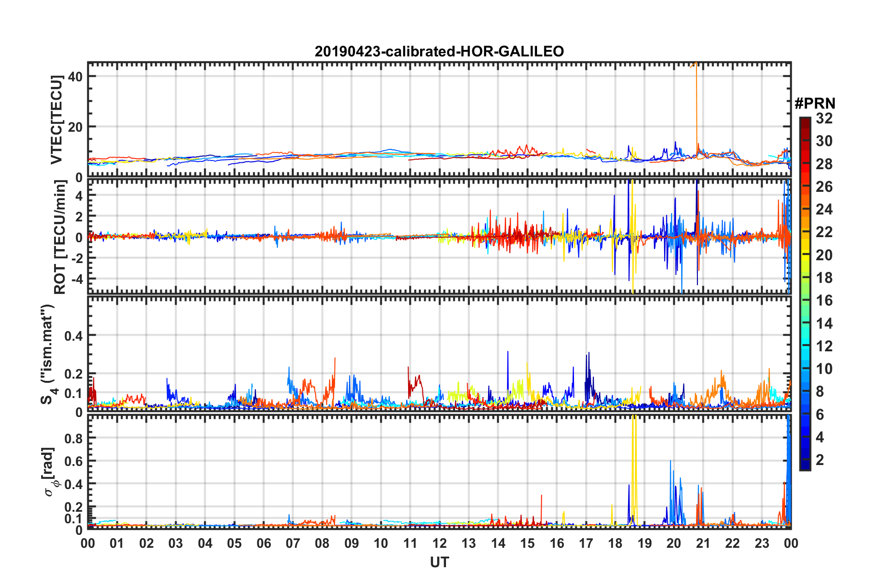Click colorbar tick label 18
879x588 pixels.
pyautogui.click(x=824, y=278)
